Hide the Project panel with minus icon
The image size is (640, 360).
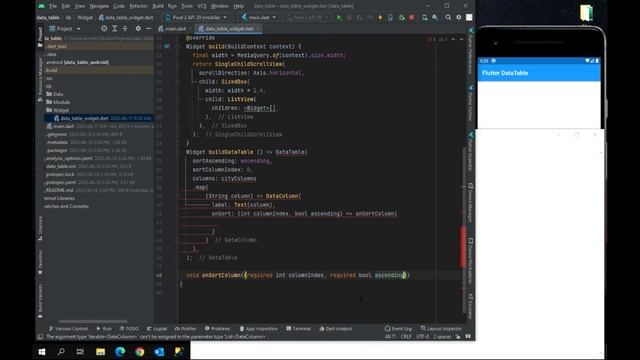[149, 29]
